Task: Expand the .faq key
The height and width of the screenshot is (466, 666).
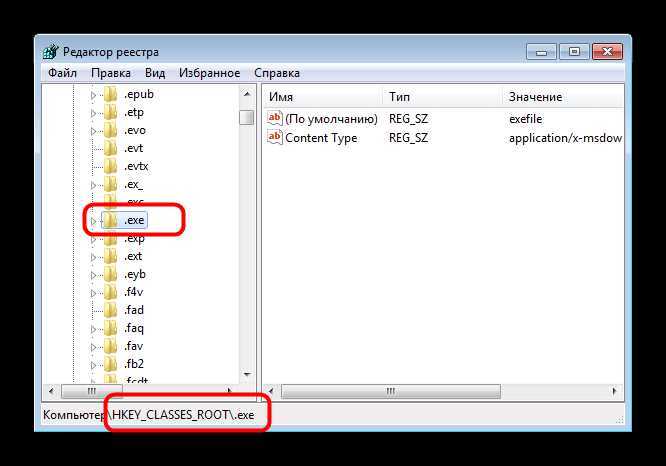Action: pos(93,329)
